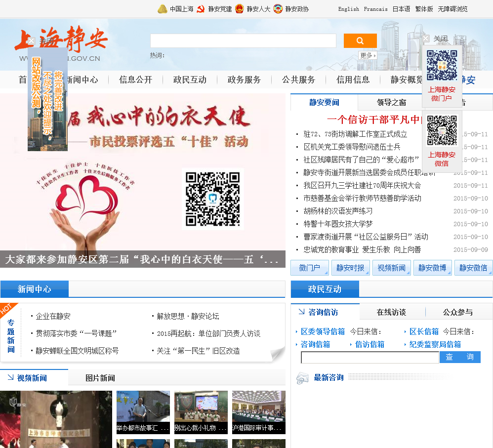Open video thumbnail 别出心裁小礼物
The width and height of the screenshot is (493, 448).
tap(201, 412)
